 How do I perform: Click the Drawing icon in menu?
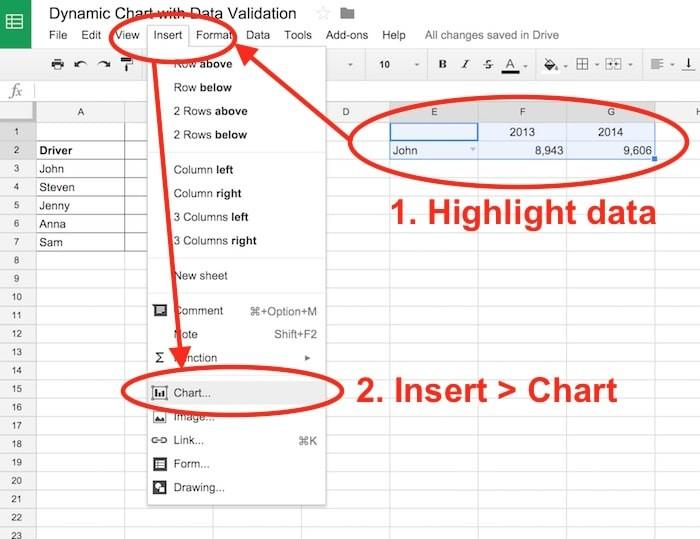coord(160,487)
